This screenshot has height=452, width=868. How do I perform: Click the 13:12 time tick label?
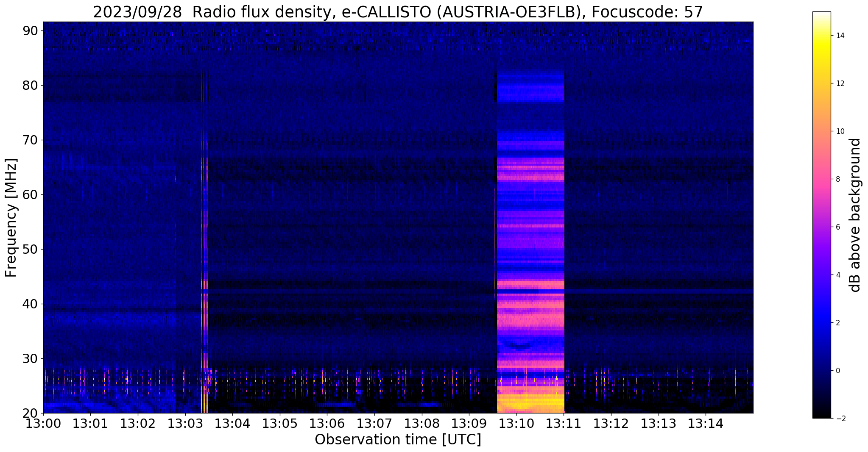611,423
